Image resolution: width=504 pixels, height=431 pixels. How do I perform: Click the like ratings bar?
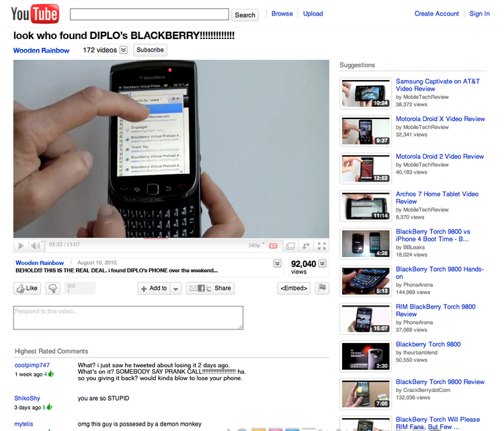pos(80,288)
